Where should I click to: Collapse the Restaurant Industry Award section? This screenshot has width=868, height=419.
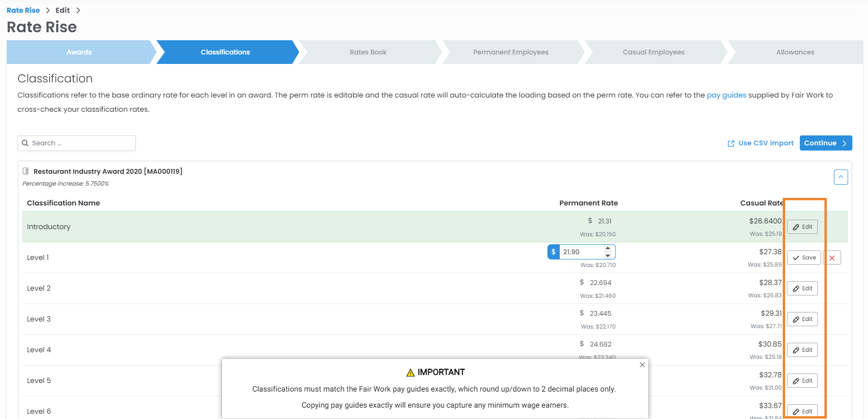[x=841, y=177]
